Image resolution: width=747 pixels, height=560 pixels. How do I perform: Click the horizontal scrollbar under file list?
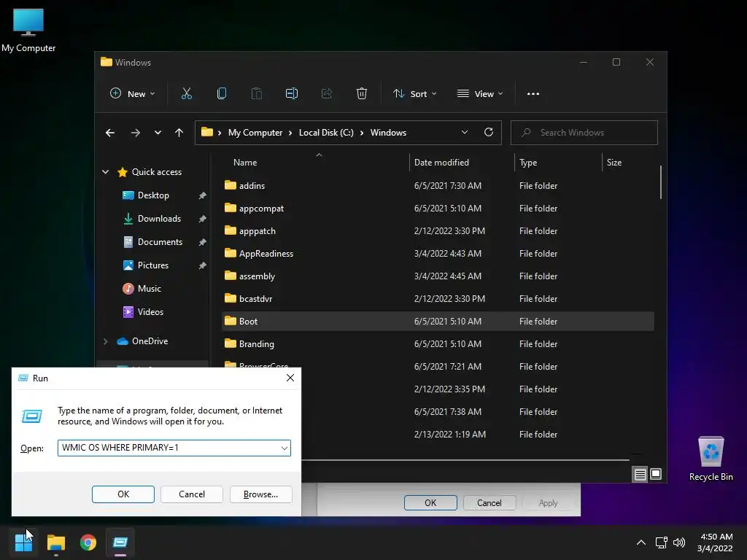point(465,460)
